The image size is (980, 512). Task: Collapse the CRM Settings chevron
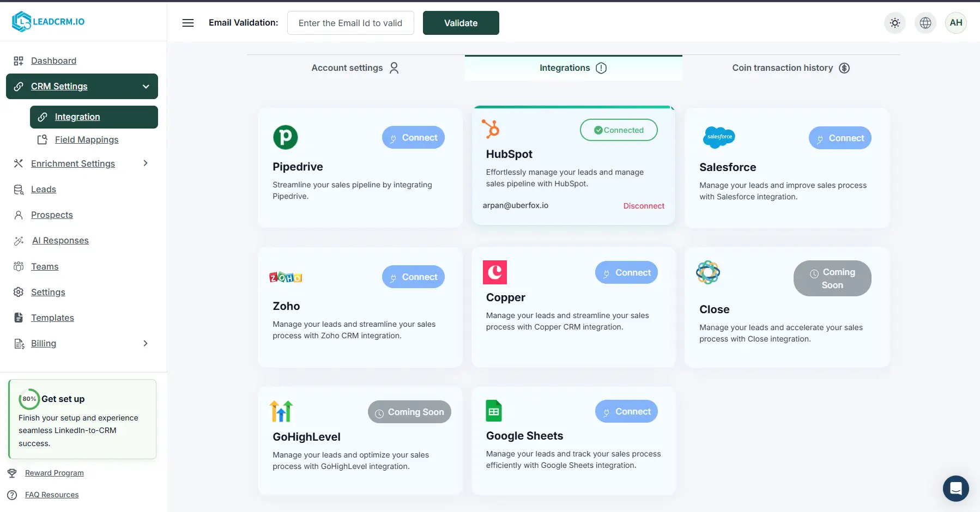pos(146,87)
